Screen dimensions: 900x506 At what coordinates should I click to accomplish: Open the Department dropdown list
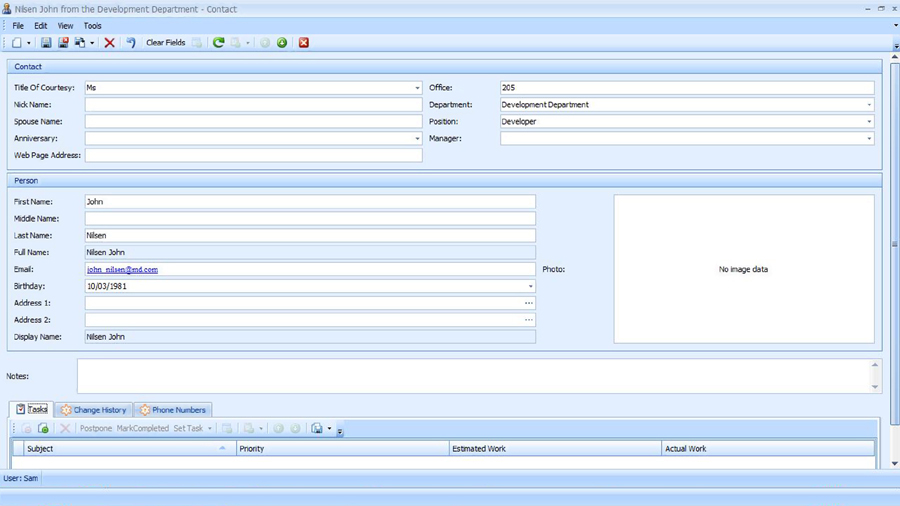click(x=869, y=105)
